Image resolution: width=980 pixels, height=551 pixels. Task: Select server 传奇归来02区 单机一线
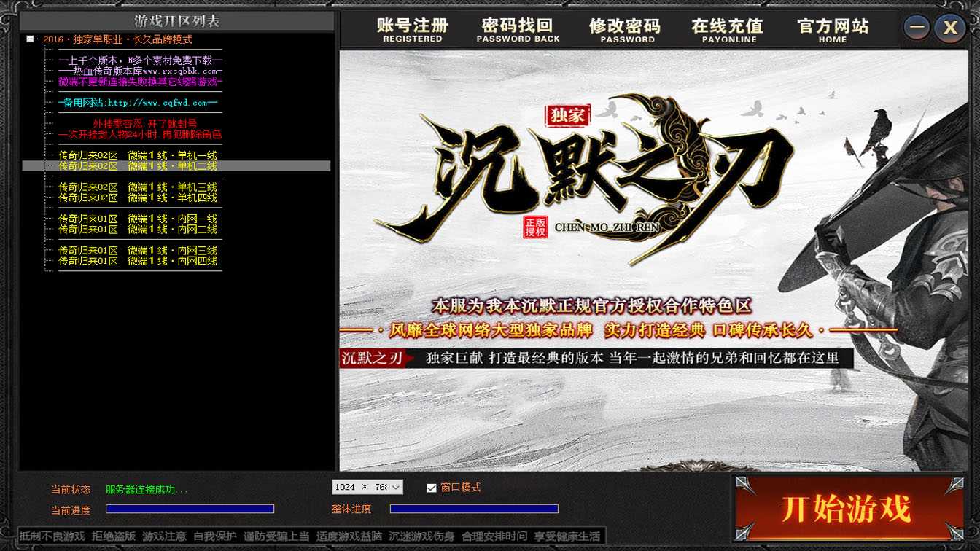point(138,155)
